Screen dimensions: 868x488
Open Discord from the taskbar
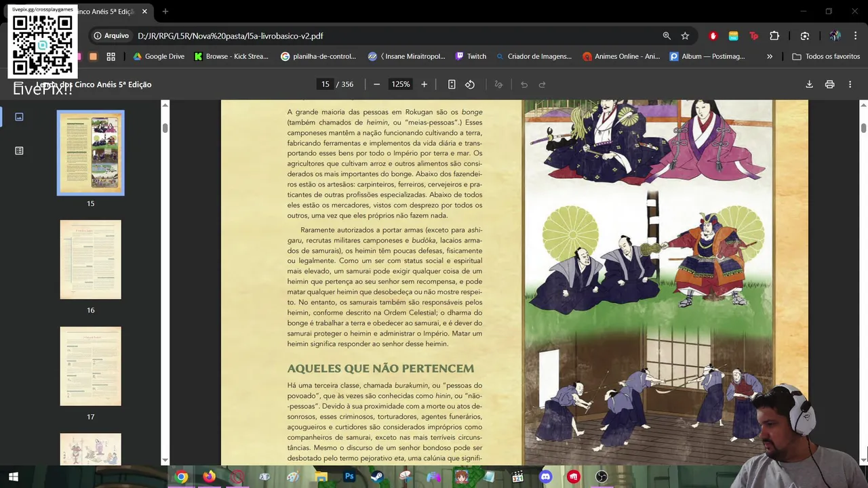pos(545,476)
